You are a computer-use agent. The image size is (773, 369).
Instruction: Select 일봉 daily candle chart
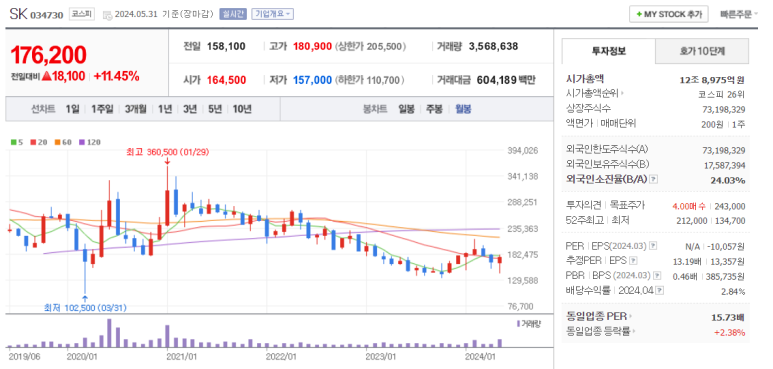pyautogui.click(x=407, y=109)
